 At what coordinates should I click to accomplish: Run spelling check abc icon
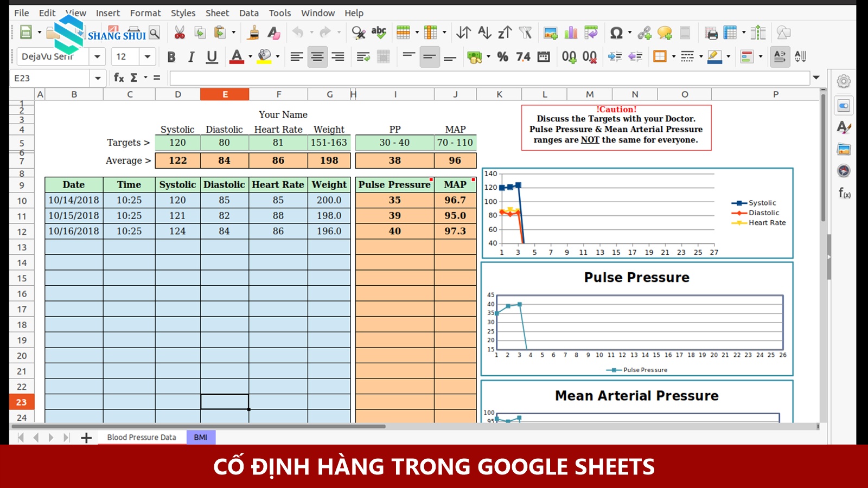click(x=379, y=33)
